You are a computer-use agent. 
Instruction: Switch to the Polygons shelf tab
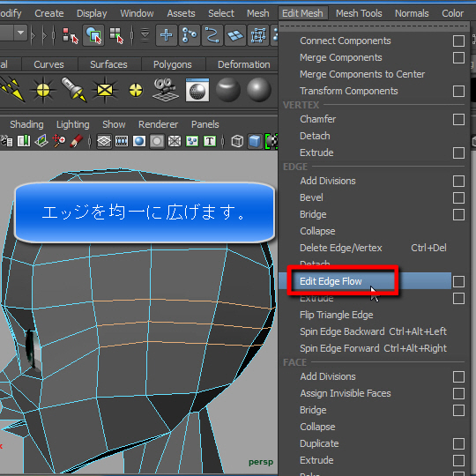[x=173, y=64]
